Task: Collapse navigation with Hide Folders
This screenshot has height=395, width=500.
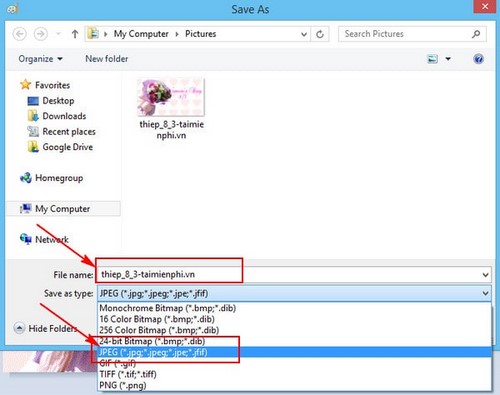Action: [x=46, y=328]
